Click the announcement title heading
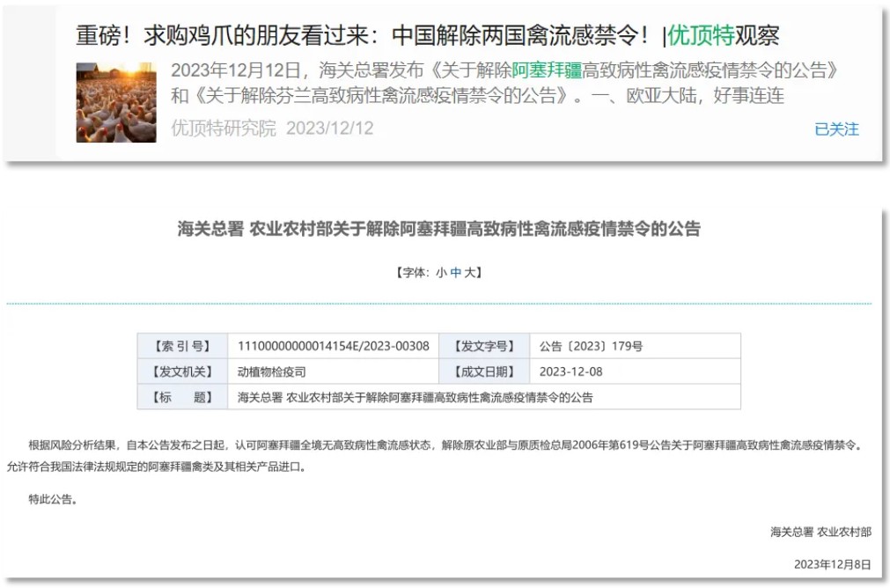The image size is (890, 588). (x=438, y=229)
